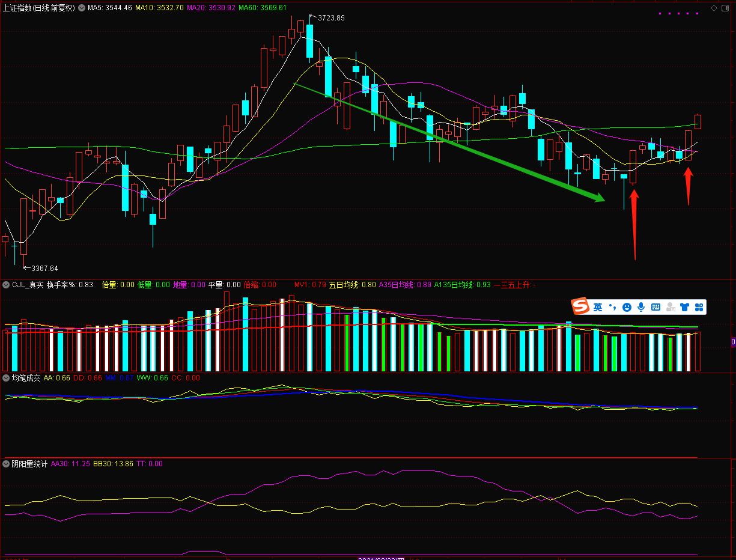The width and height of the screenshot is (736, 560).
Task: Click the 倍量: 0.00 label
Action: (x=118, y=284)
